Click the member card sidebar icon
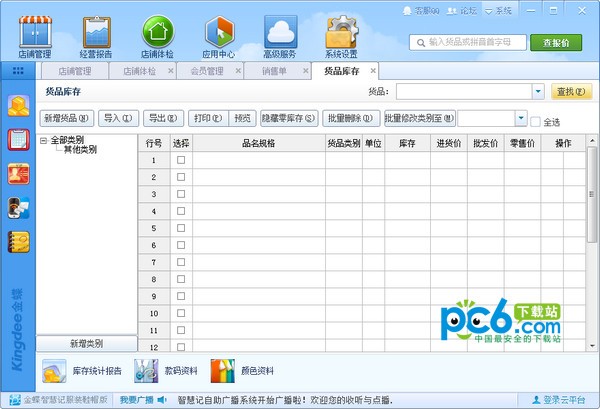This screenshot has width=600, height=409. 18,173
